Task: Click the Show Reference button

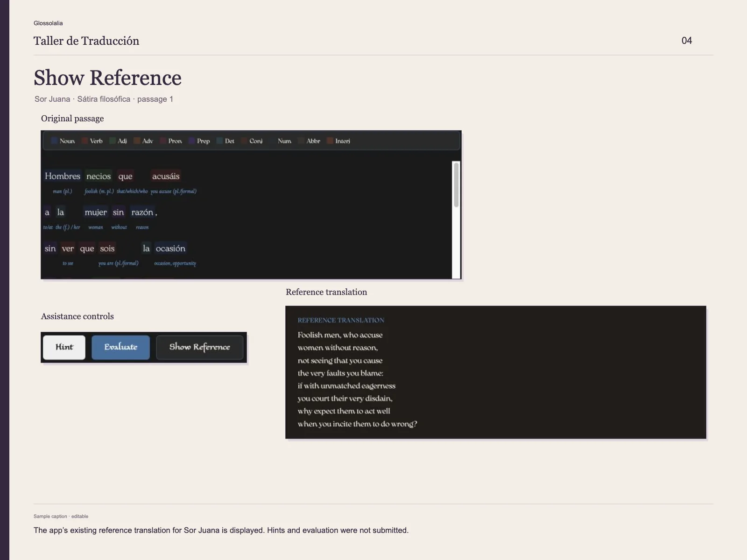Action: [199, 347]
